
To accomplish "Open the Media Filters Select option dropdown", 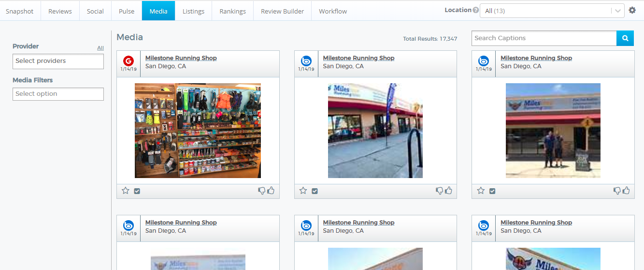I will [58, 94].
